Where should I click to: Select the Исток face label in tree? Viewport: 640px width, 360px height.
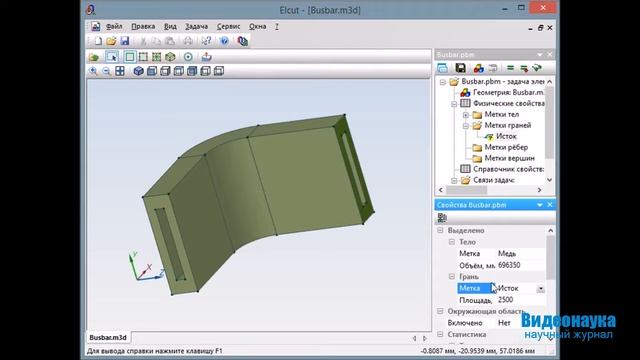click(x=506, y=136)
